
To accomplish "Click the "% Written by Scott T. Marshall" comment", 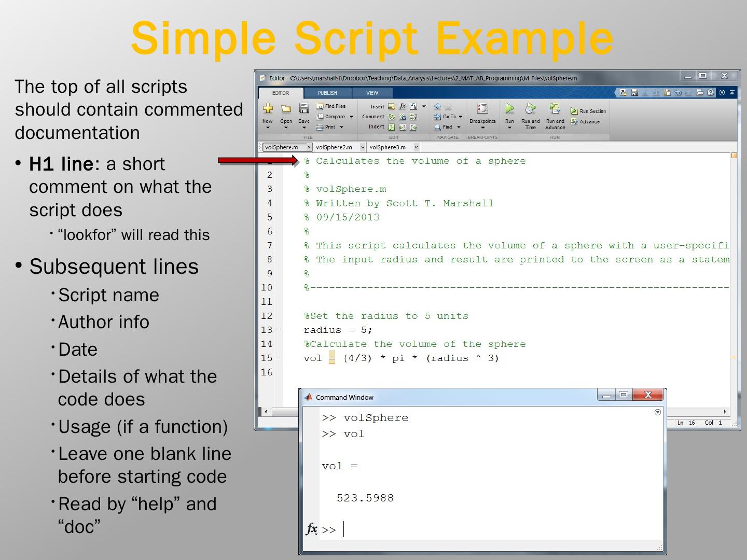I will [x=399, y=203].
